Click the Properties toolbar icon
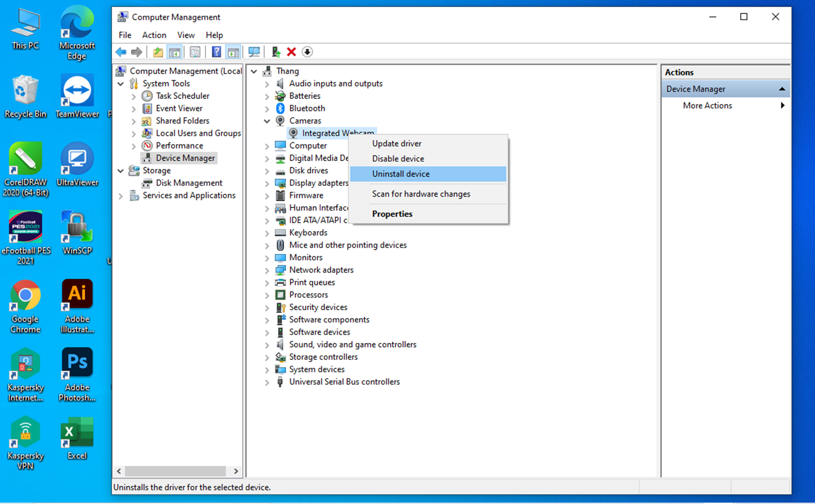This screenshot has width=815, height=504. [195, 52]
